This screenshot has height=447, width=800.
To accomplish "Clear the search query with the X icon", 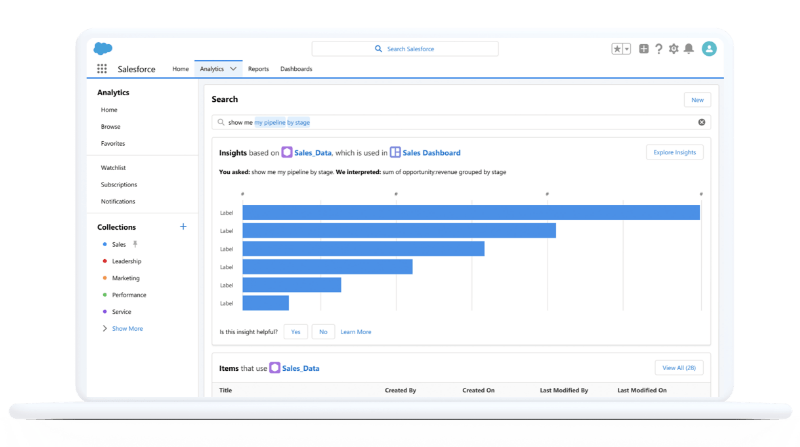I will pos(702,122).
